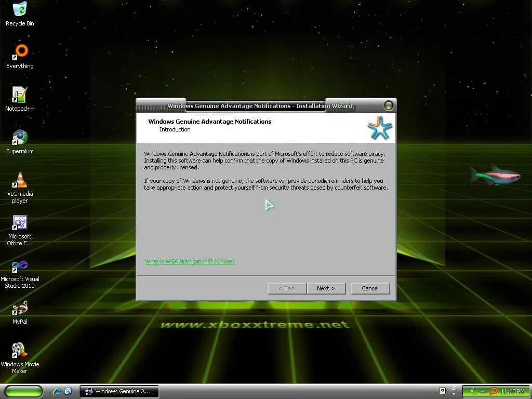Click the disabled Back button
Screen dimensions: 532x399
click(x=287, y=288)
